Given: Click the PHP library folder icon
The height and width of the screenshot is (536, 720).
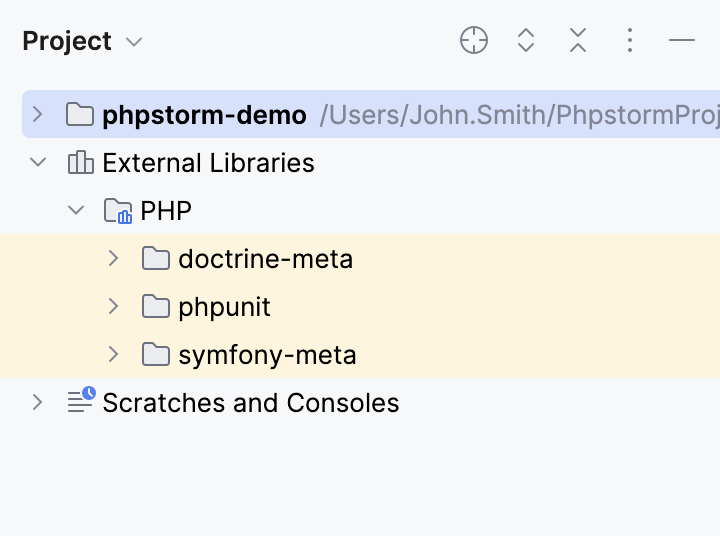Looking at the screenshot, I should tap(118, 211).
